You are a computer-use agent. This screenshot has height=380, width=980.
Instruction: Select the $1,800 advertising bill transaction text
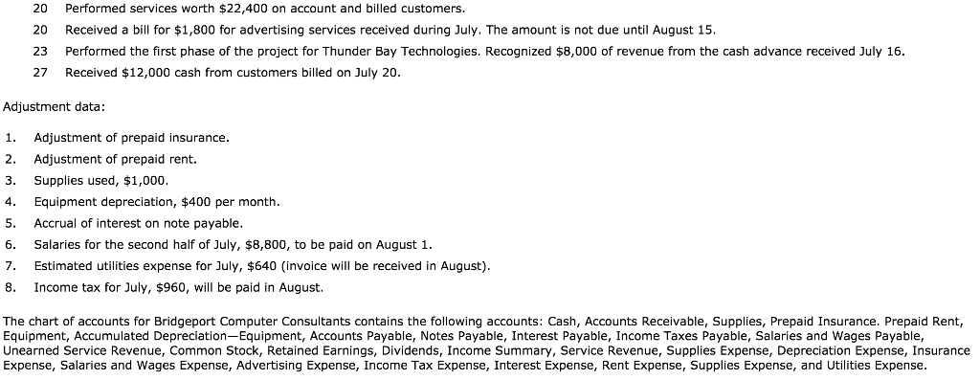[x=390, y=30]
